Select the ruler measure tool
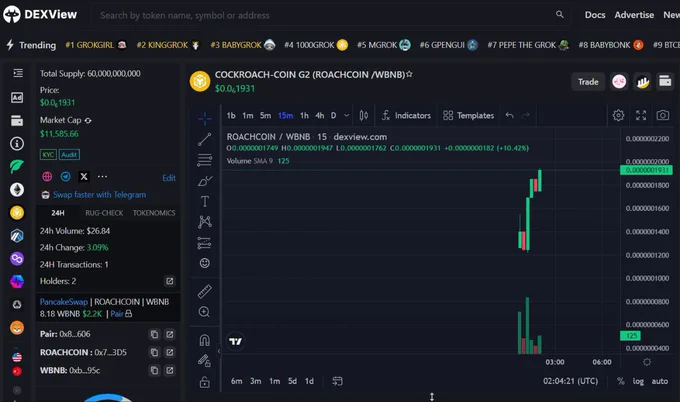The image size is (680, 402). (205, 291)
